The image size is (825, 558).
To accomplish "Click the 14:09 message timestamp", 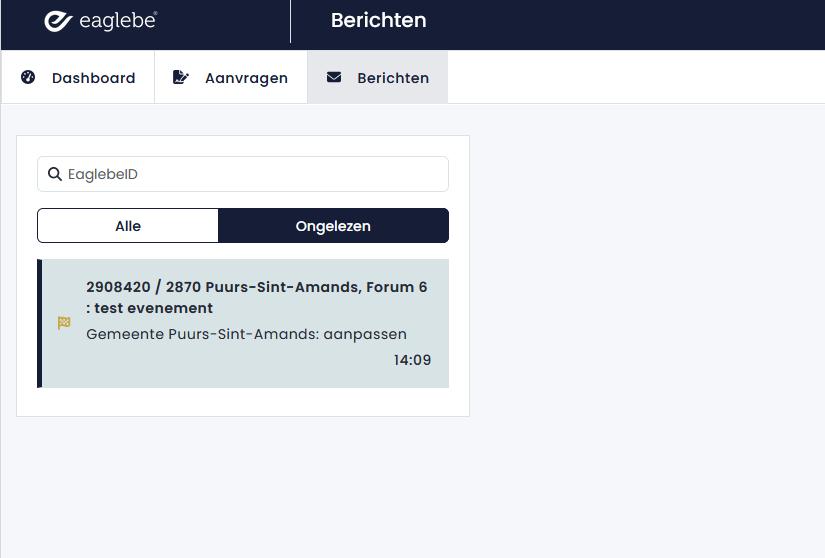I will [x=412, y=360].
